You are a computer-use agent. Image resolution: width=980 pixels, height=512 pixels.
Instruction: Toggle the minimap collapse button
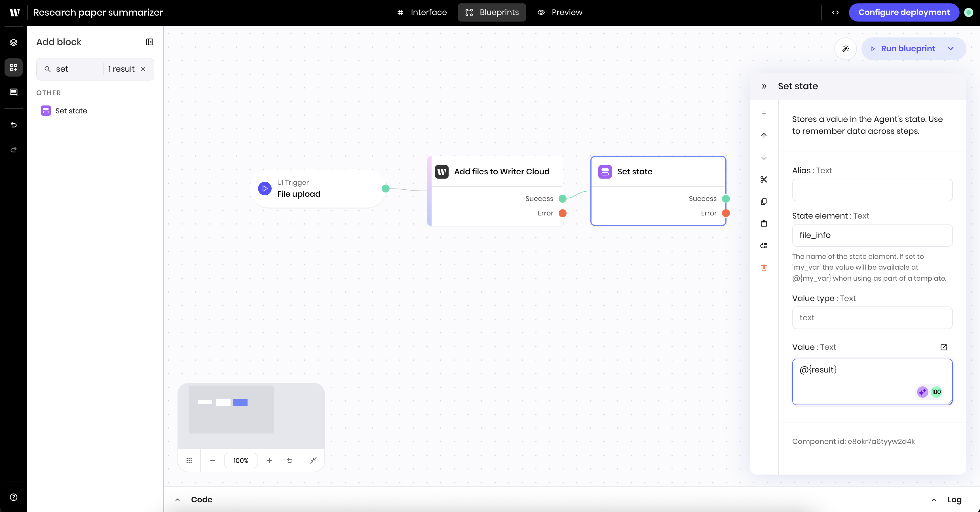point(313,460)
